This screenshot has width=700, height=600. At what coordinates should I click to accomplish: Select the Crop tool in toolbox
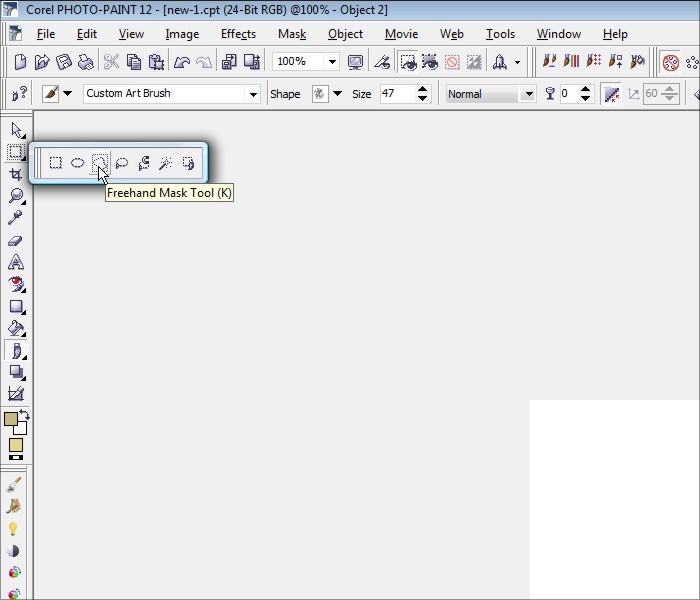[x=16, y=174]
